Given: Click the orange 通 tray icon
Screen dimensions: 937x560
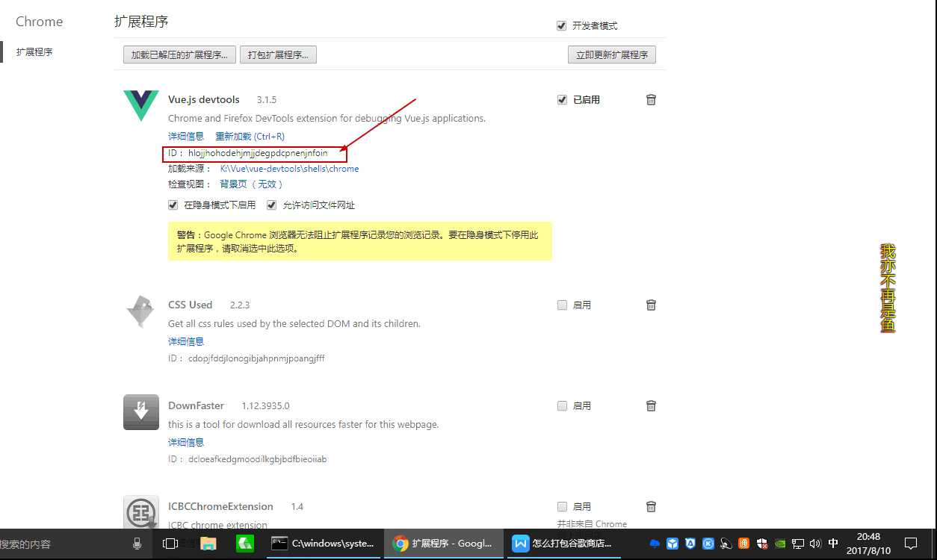Looking at the screenshot, I should pos(744,544).
